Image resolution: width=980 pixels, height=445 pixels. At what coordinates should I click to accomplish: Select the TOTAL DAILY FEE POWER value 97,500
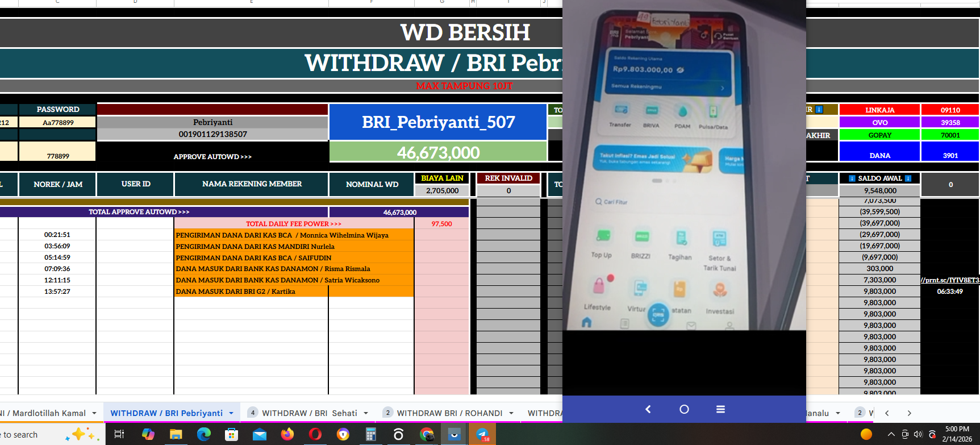pos(442,223)
